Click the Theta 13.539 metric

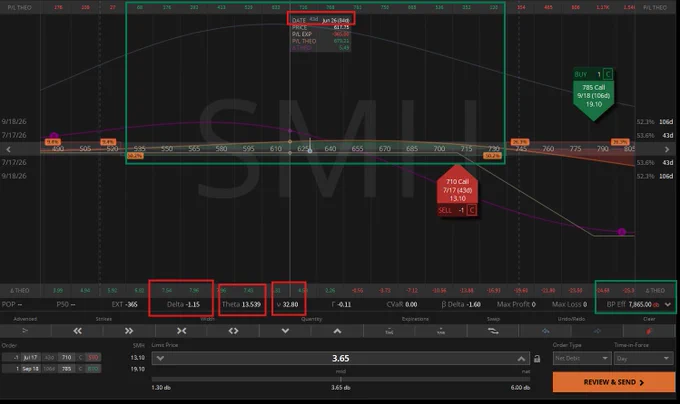click(x=241, y=304)
